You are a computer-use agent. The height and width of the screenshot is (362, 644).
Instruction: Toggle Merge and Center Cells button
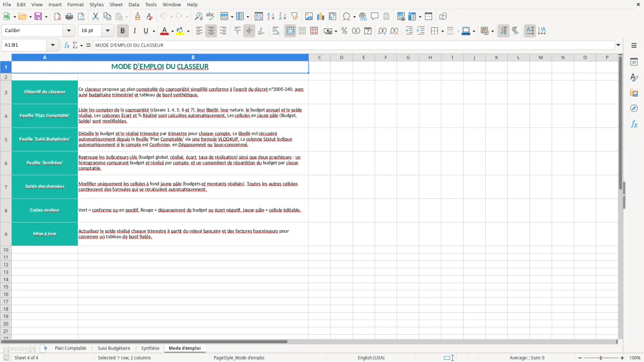point(290,31)
